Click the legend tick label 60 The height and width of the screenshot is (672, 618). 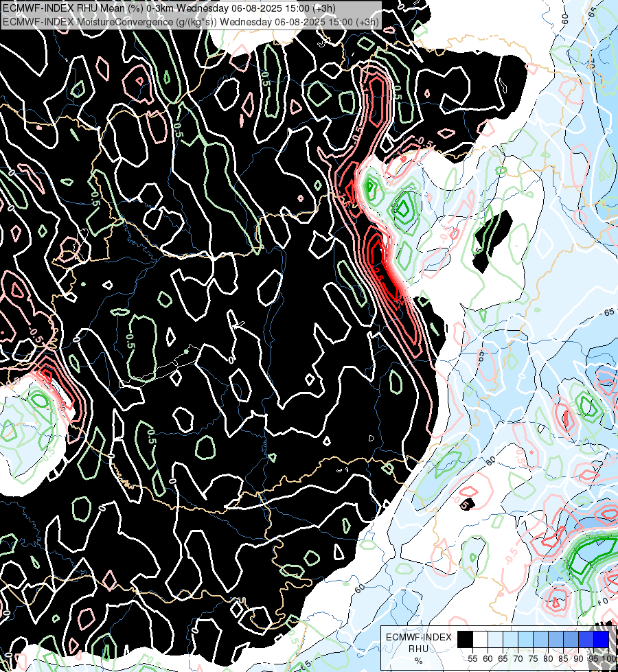(488, 659)
